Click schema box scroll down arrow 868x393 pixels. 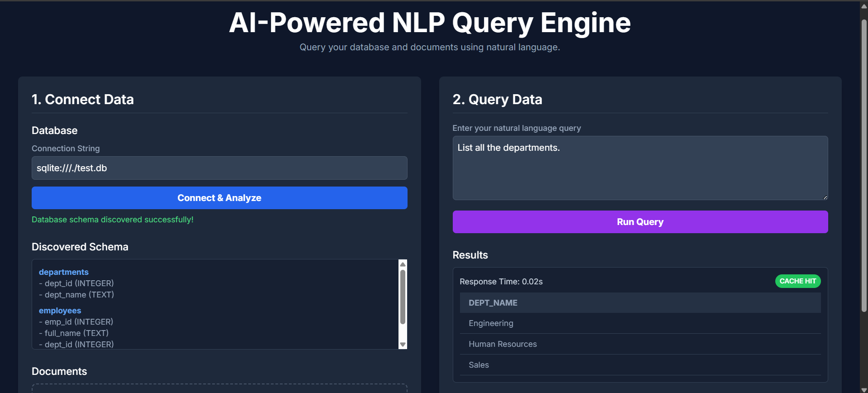pyautogui.click(x=403, y=345)
